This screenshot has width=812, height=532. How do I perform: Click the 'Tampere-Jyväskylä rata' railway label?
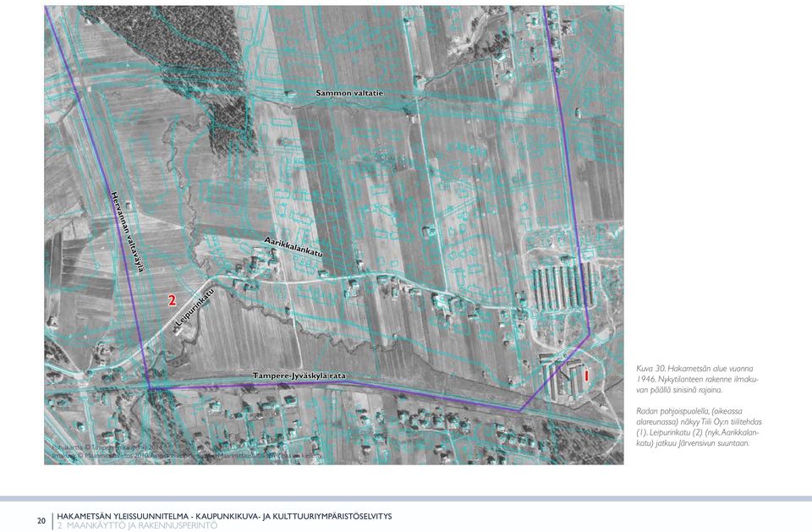pyautogui.click(x=299, y=376)
